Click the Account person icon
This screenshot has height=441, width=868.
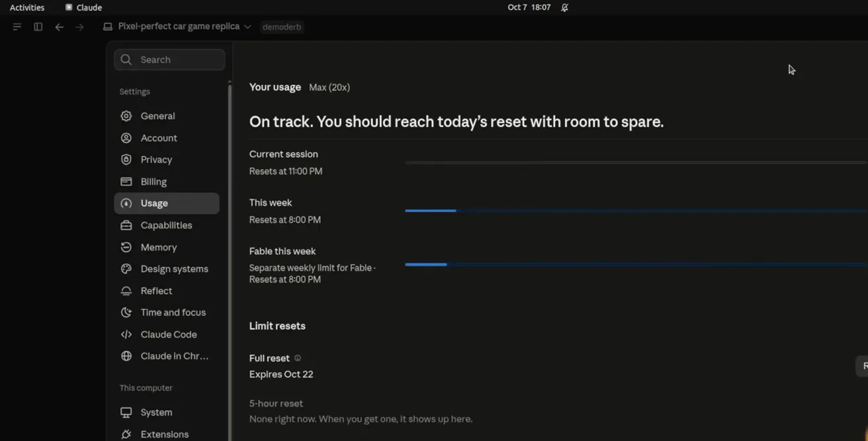[x=126, y=138]
